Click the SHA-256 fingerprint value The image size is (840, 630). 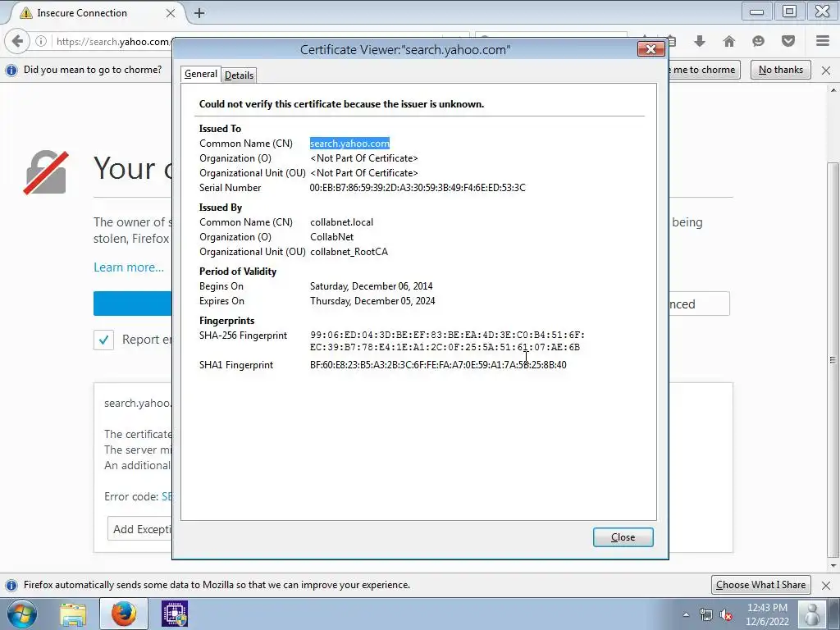(447, 340)
